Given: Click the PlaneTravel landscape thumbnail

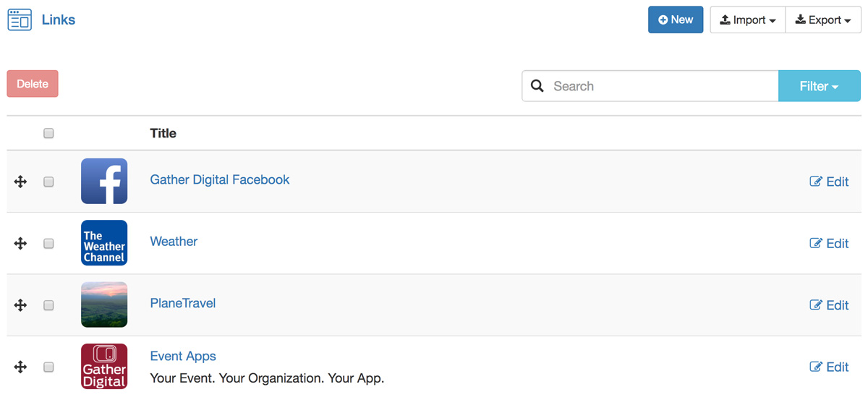Looking at the screenshot, I should (104, 305).
